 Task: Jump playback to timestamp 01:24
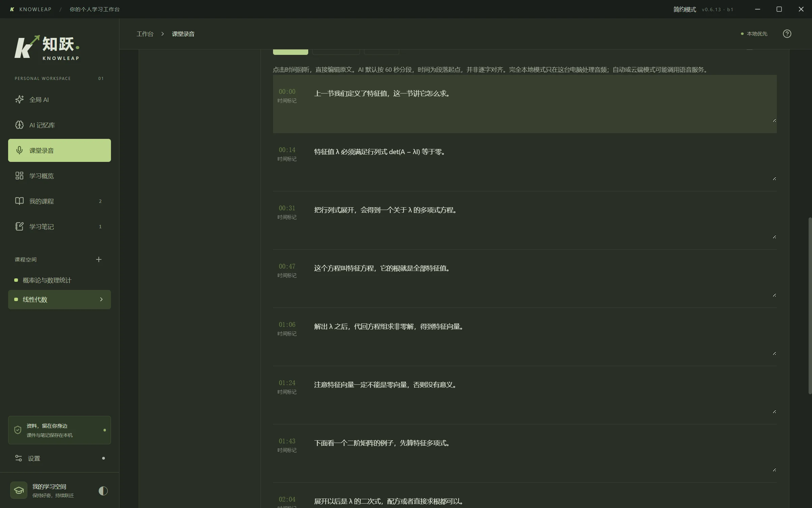287,383
